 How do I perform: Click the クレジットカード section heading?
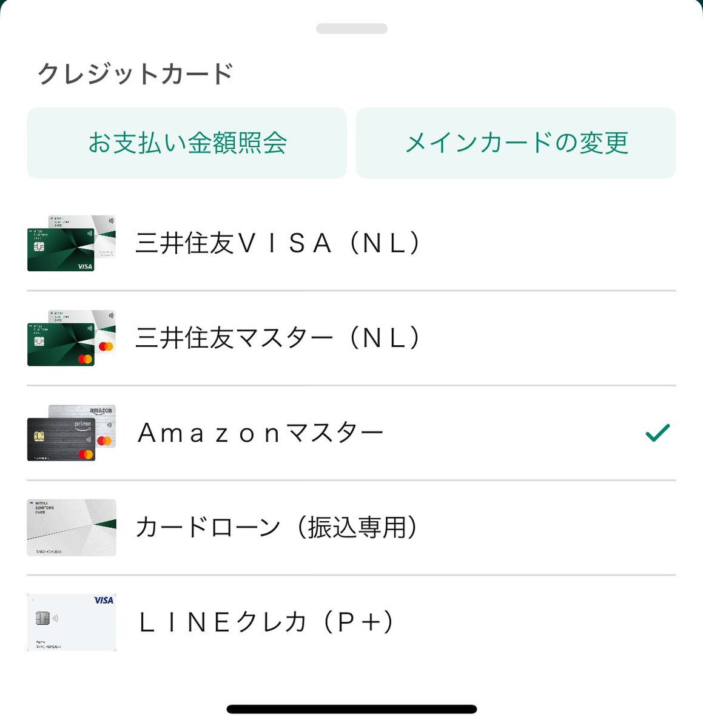click(136, 74)
